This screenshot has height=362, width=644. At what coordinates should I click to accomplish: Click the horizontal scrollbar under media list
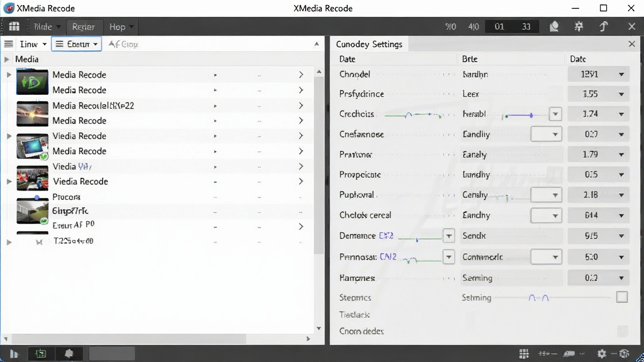(x=128, y=339)
